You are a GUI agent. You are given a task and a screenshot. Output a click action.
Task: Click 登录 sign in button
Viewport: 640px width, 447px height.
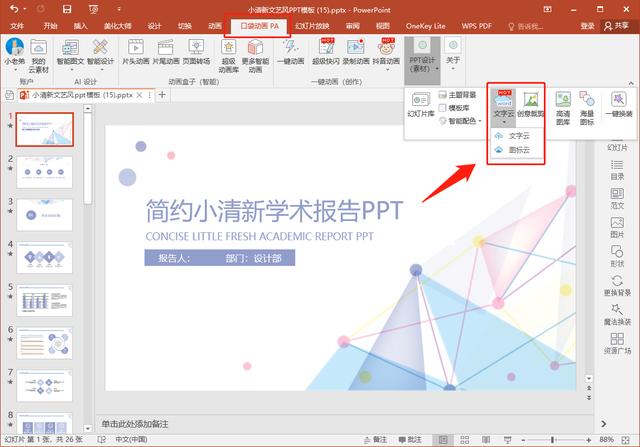point(587,26)
